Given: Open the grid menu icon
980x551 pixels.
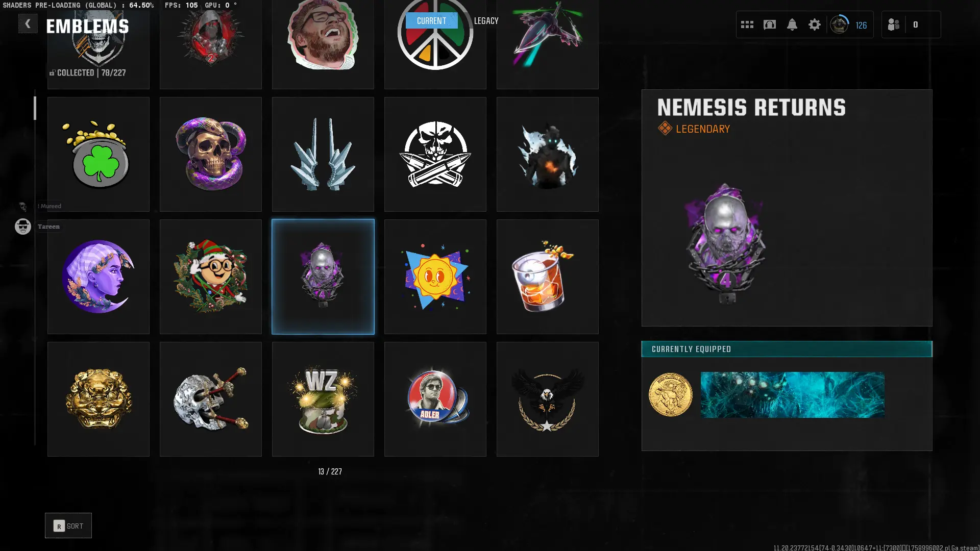Looking at the screenshot, I should [x=747, y=24].
